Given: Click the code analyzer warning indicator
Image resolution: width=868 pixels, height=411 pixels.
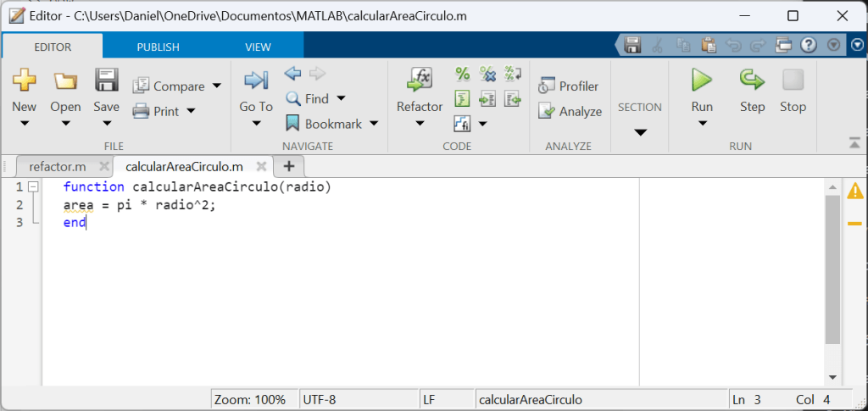Looking at the screenshot, I should click(x=854, y=191).
